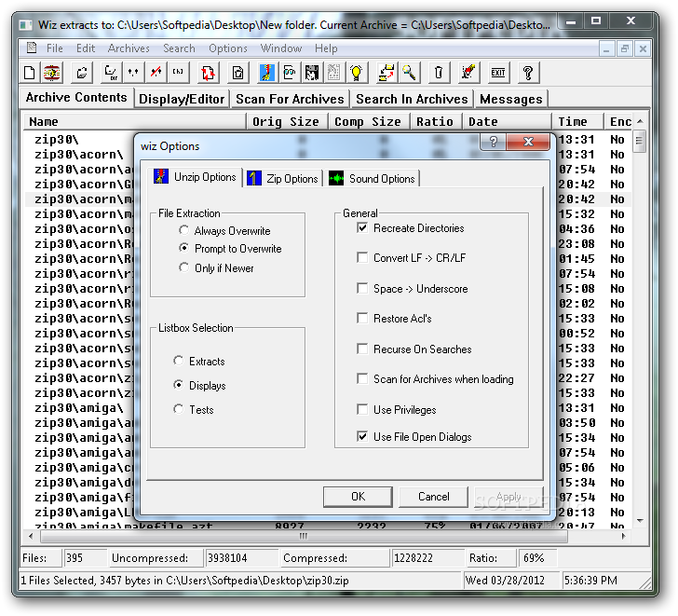Click the Orig Size column header

pos(287,121)
